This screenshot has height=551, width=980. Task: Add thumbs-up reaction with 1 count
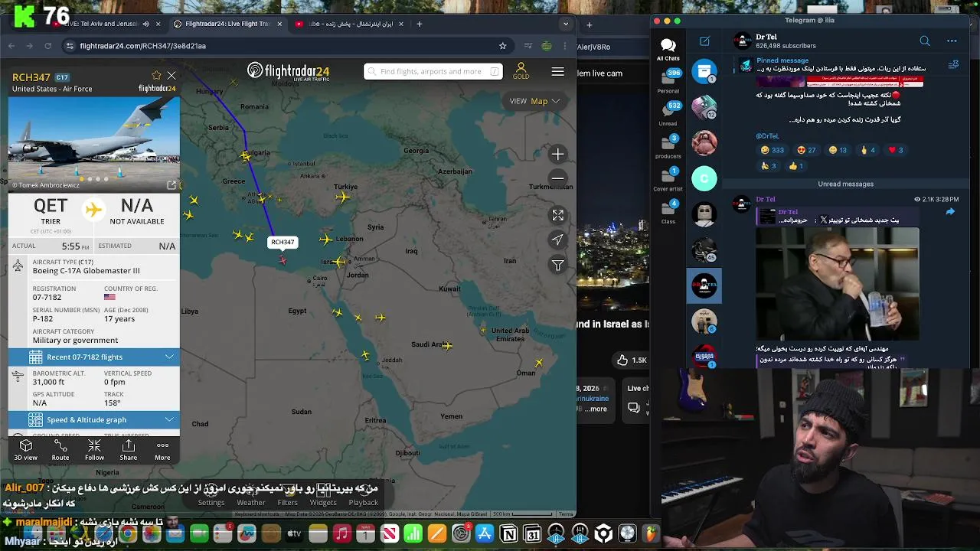click(x=795, y=165)
